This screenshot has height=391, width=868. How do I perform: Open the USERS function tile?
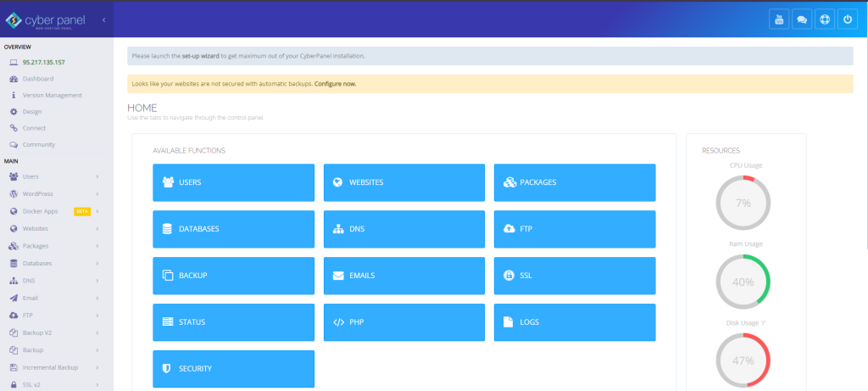pyautogui.click(x=234, y=182)
